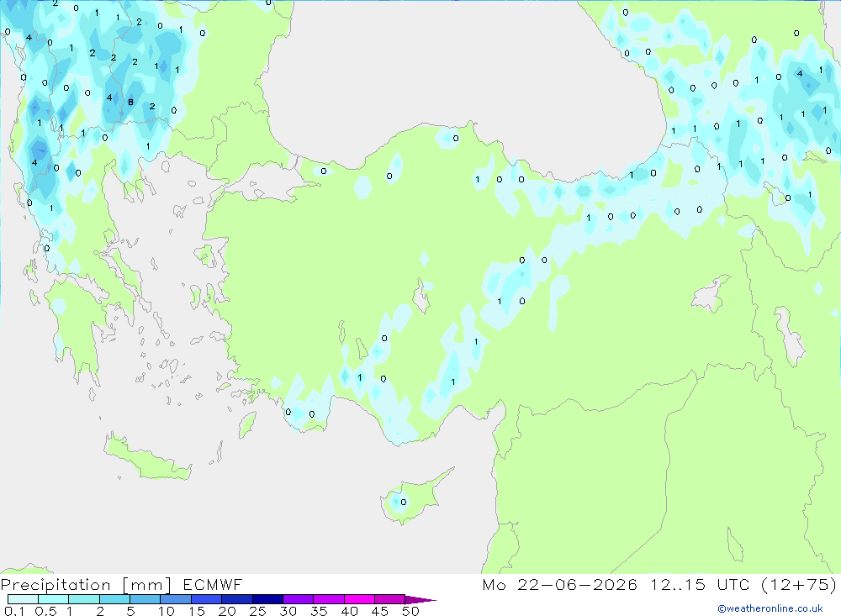Click the over-50 mm legend arrow tip
The image size is (841, 616).
click(x=420, y=599)
